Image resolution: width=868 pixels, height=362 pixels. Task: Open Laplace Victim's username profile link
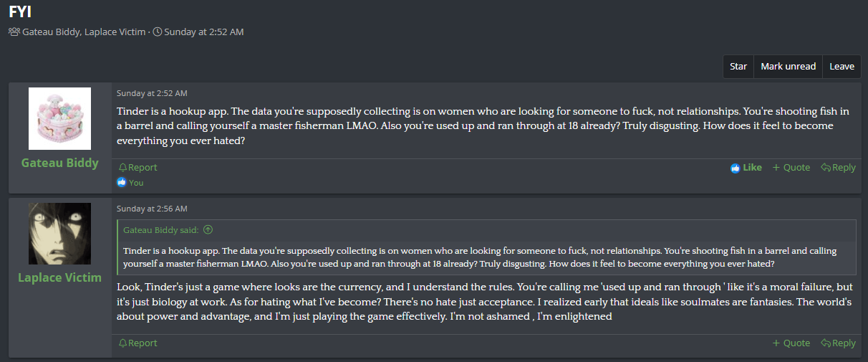click(59, 277)
